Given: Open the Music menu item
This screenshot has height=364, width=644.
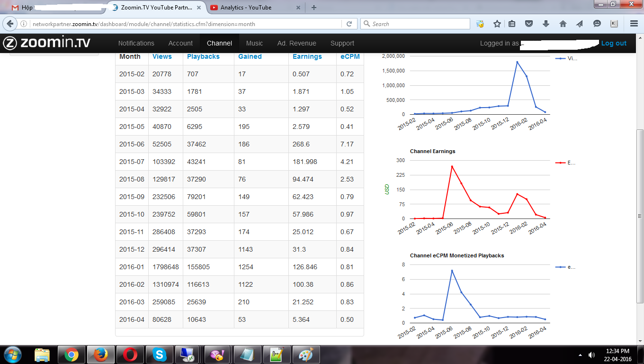Looking at the screenshot, I should tap(254, 43).
